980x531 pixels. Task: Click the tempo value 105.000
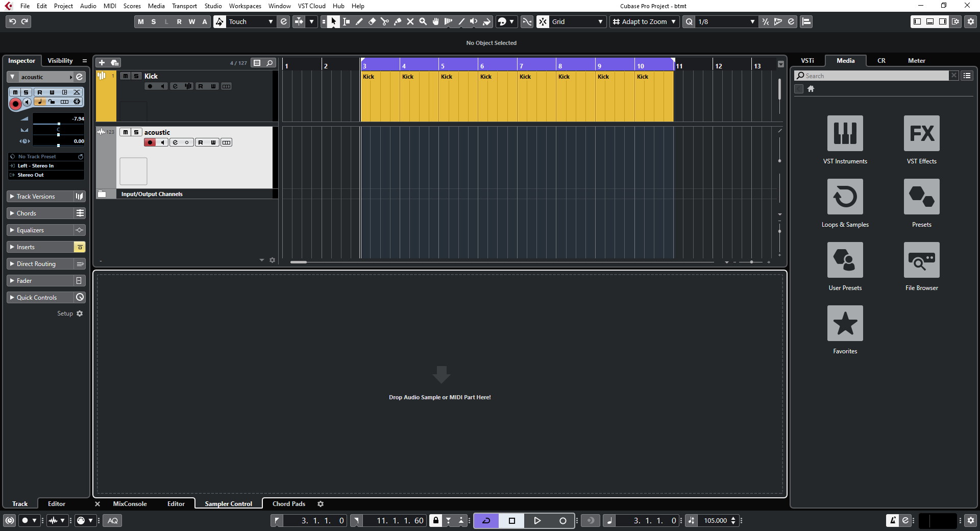coord(716,521)
